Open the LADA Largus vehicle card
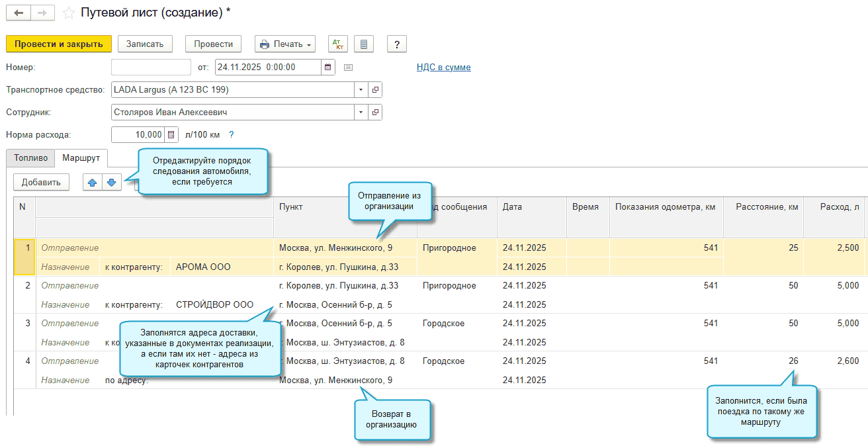The width and height of the screenshot is (868, 448). click(x=375, y=90)
